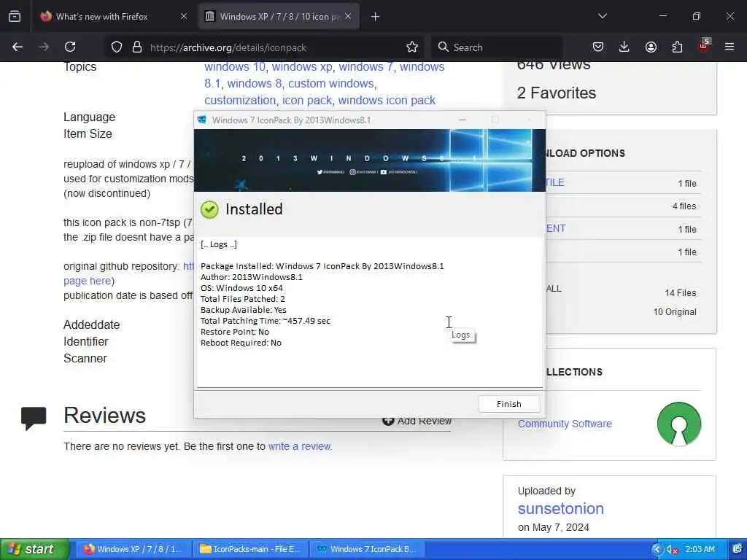Screen dimensions: 747x560
Task: Open the 'windows 8' topic link
Action: tap(255, 83)
